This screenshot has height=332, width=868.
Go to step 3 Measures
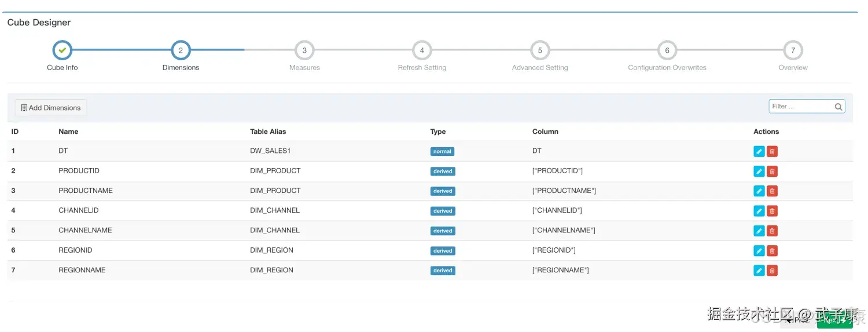(304, 50)
